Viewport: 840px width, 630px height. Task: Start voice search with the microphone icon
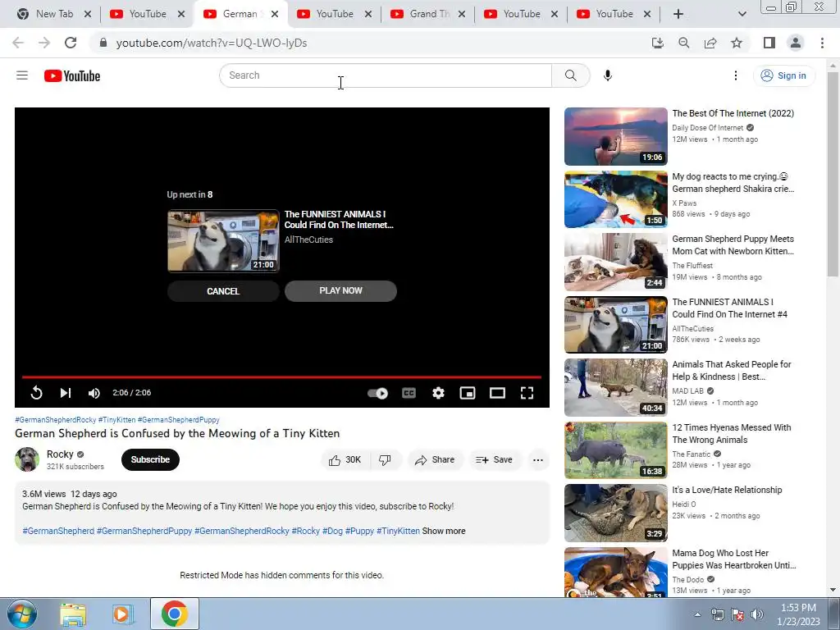(608, 75)
